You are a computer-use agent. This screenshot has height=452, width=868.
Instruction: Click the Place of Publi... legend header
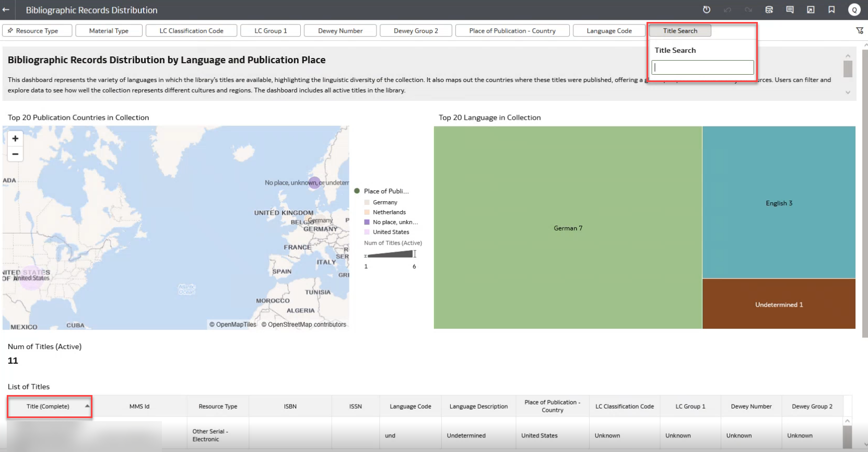(386, 191)
